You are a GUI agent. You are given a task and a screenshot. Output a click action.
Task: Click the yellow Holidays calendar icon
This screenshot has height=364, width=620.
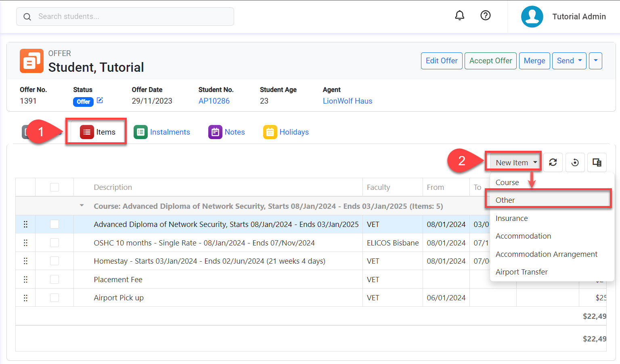point(270,132)
